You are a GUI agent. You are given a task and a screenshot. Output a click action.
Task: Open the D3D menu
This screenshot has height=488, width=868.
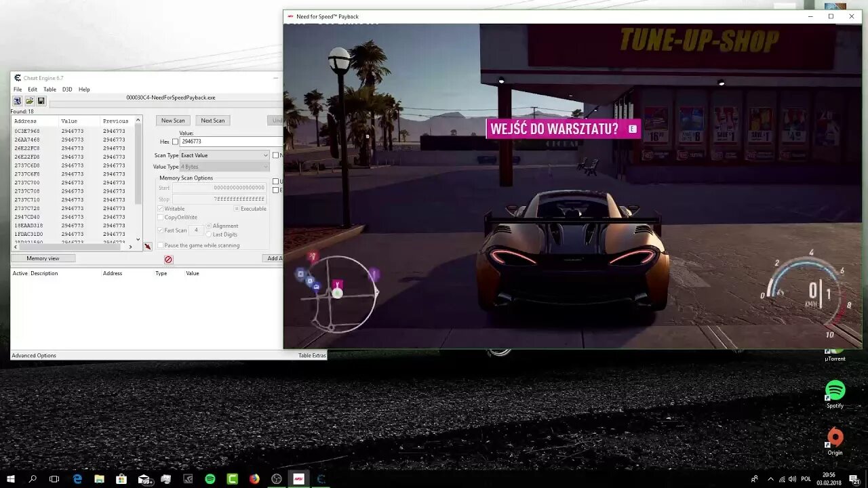click(67, 89)
